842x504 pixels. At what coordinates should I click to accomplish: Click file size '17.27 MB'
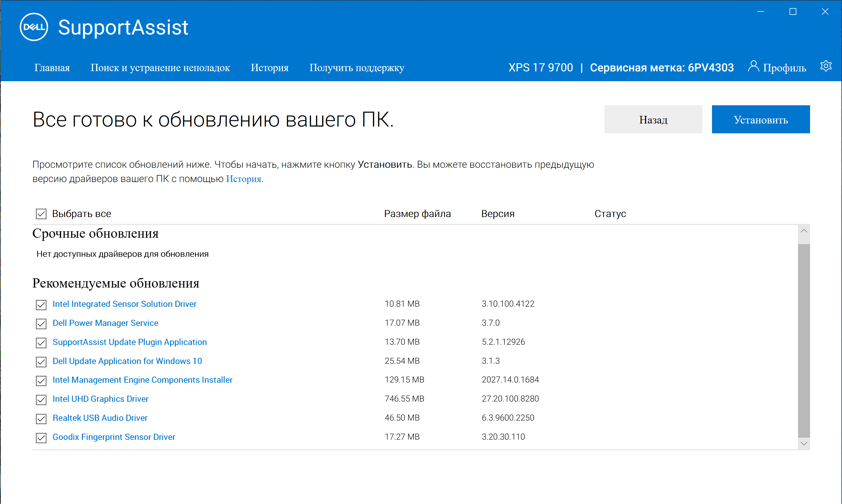coord(402,437)
